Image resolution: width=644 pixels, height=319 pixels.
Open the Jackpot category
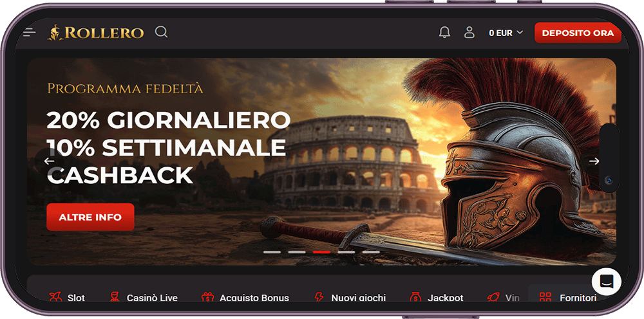point(437,298)
